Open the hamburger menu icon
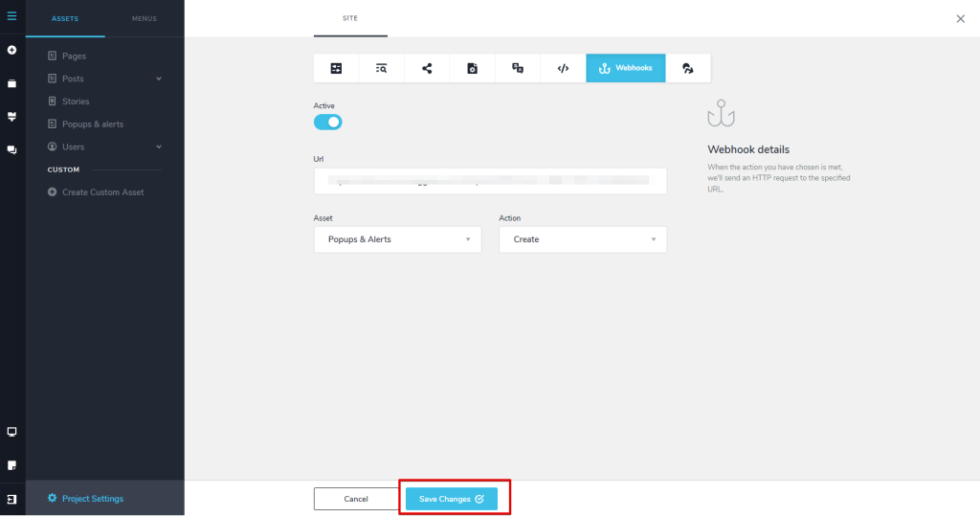Screen dimensions: 980x517 coord(11,16)
